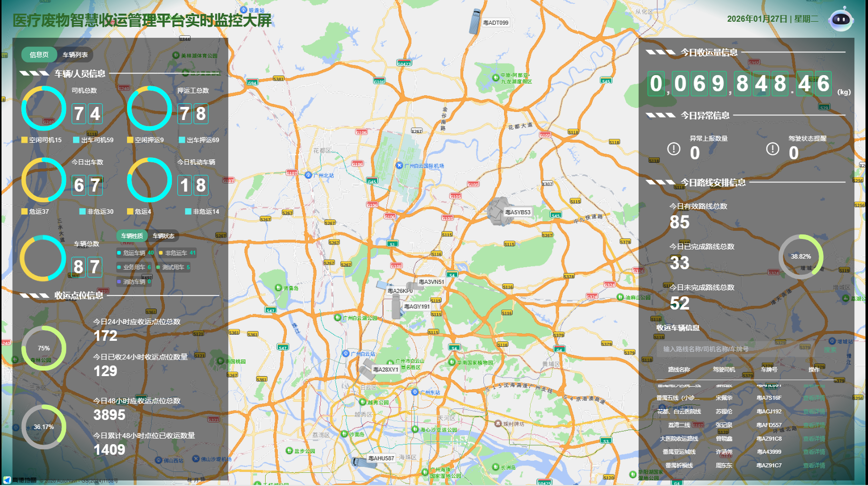Screen dimensions: 868x486
Task: Open the robot assistant icon
Action: tap(841, 20)
